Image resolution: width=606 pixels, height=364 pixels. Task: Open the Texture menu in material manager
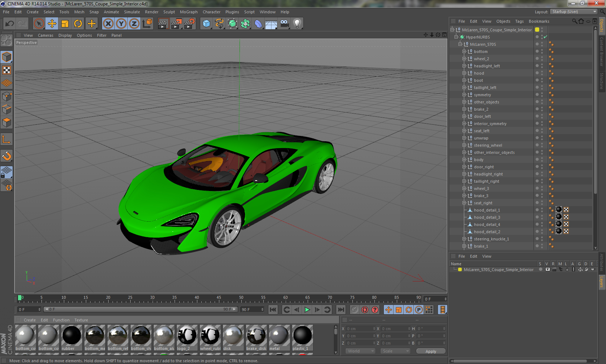[81, 320]
